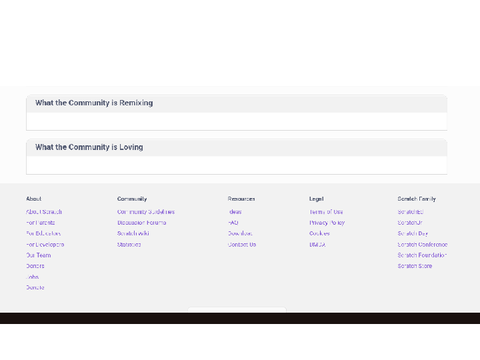Screen dimensions: 480x360
Task: Click the Download link under Resources
Action: tap(240, 233)
